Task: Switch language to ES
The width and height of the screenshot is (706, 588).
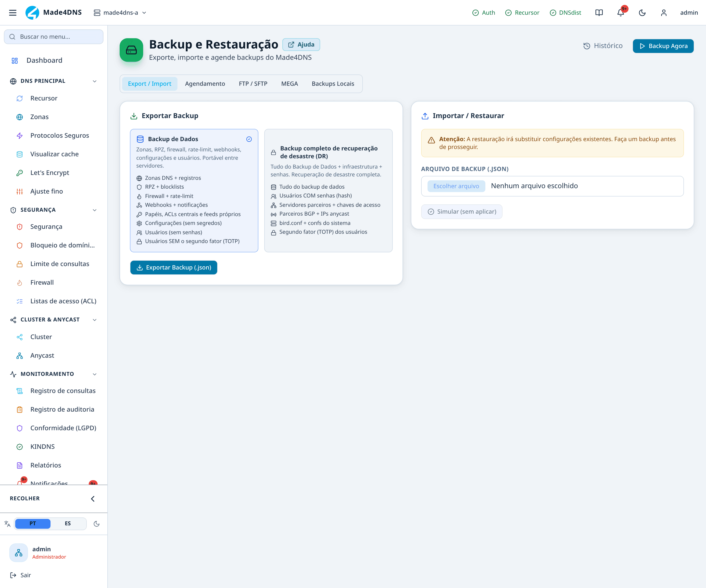Action: pyautogui.click(x=68, y=524)
